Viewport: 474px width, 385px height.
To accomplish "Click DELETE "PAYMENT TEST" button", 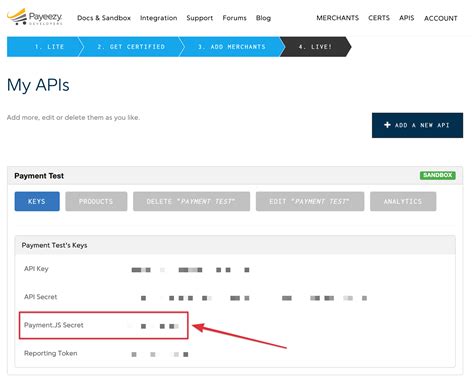I will pos(191,201).
